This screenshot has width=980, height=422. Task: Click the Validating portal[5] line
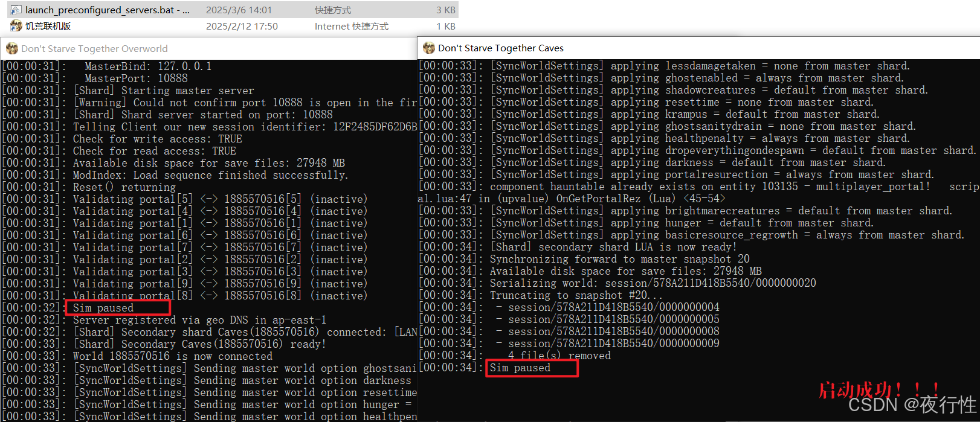coord(184,199)
